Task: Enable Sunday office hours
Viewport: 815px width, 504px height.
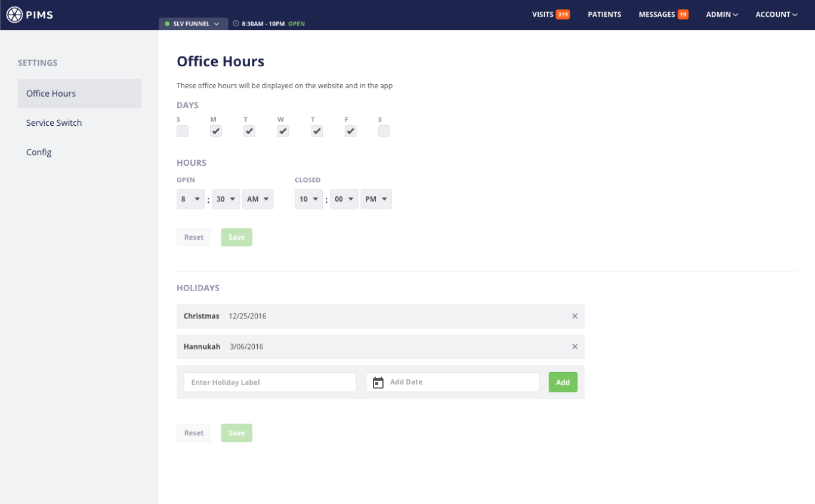Action: click(x=182, y=131)
